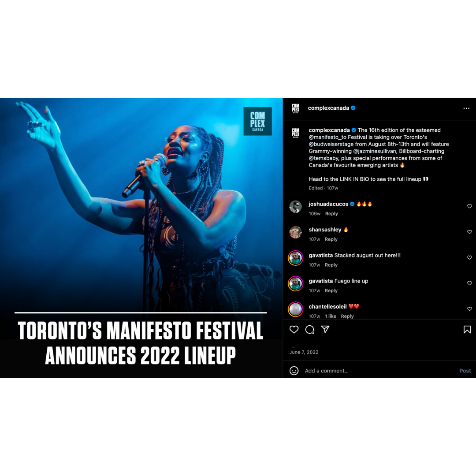476x476 pixels.
Task: Like the post with heart icon
Action: [294, 329]
